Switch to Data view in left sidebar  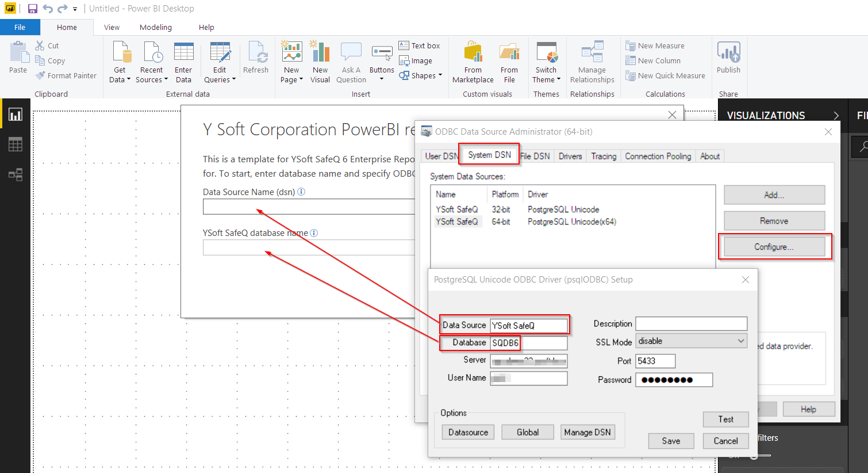(16, 144)
